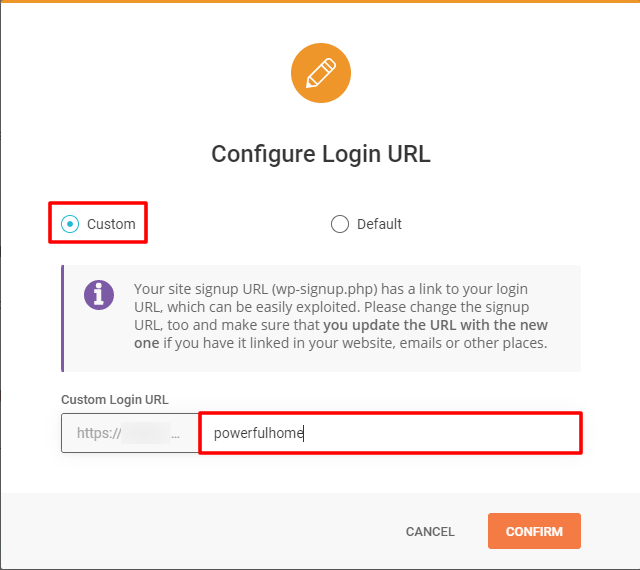Cancel the login URL configuration

430,531
